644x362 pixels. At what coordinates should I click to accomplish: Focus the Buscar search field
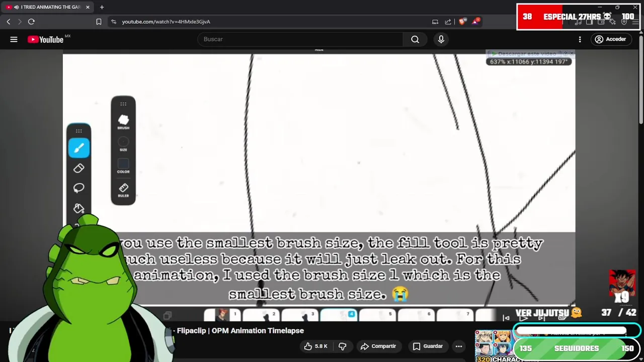tap(300, 39)
